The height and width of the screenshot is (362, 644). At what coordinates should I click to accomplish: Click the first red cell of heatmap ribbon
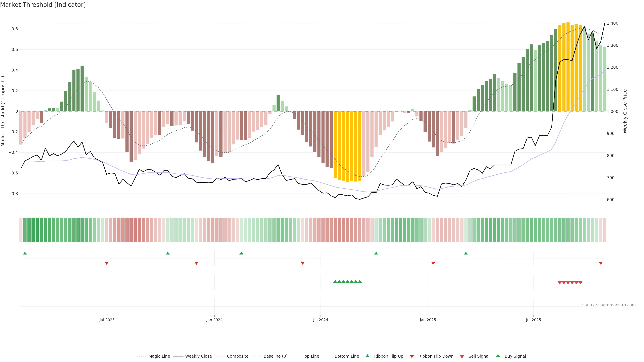point(21,230)
